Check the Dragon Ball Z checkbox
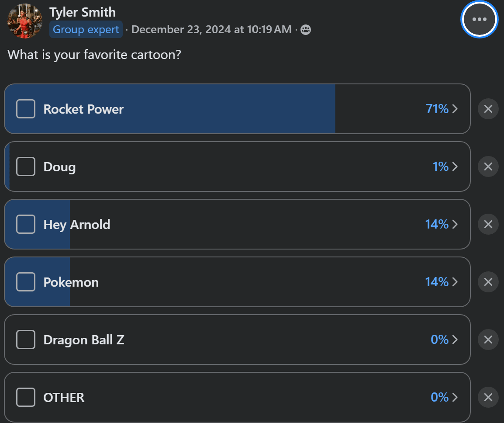 point(26,340)
